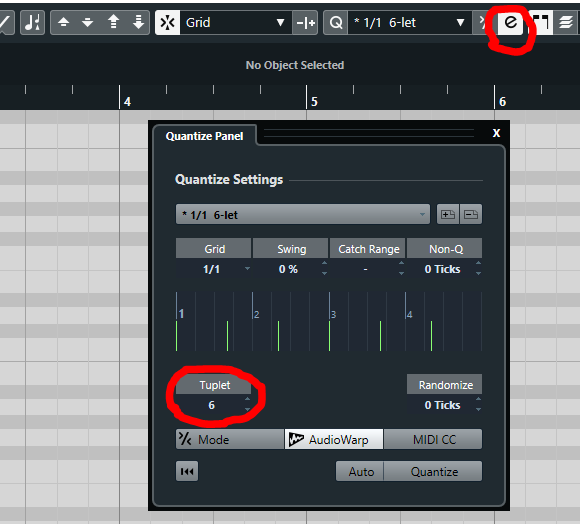Screen dimensions: 580x524
Task: Click the reset quantize rewind icon
Action: pos(187,471)
